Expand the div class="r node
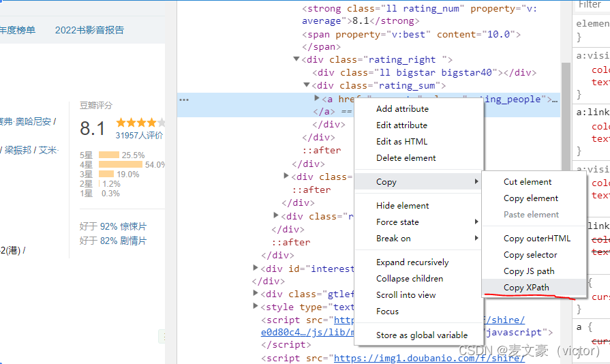 click(x=276, y=215)
